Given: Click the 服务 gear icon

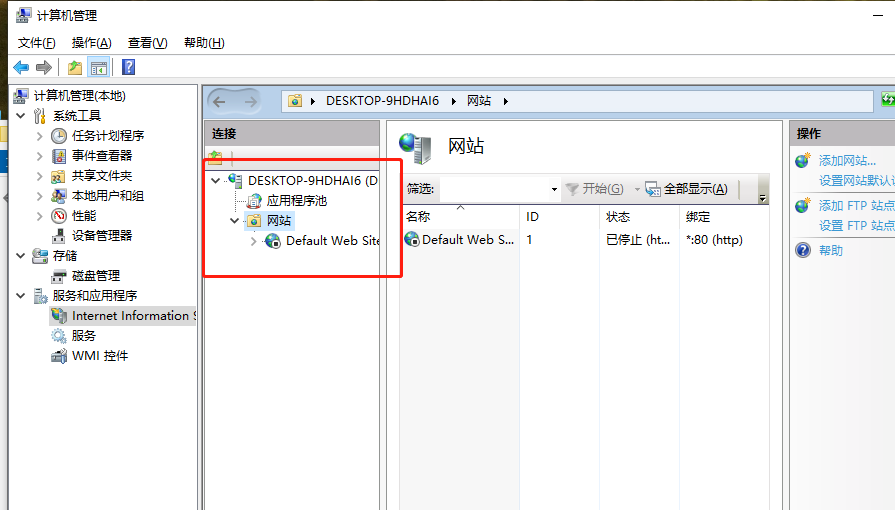Looking at the screenshot, I should click(x=59, y=336).
